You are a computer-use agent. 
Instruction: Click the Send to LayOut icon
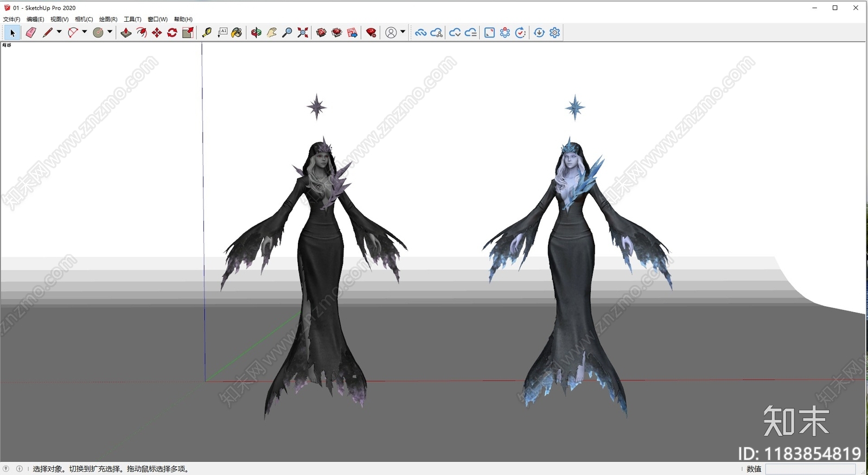(352, 33)
